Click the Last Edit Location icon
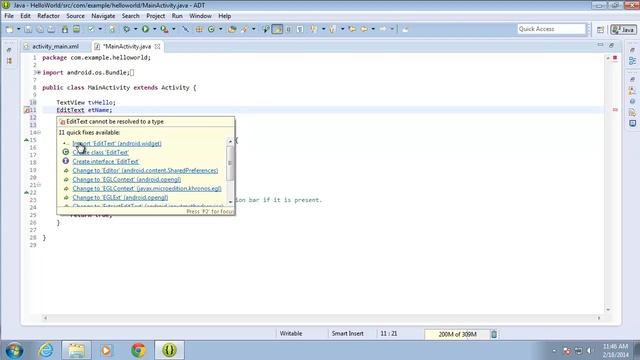Viewport: 640px width, 360px height. tap(352, 29)
